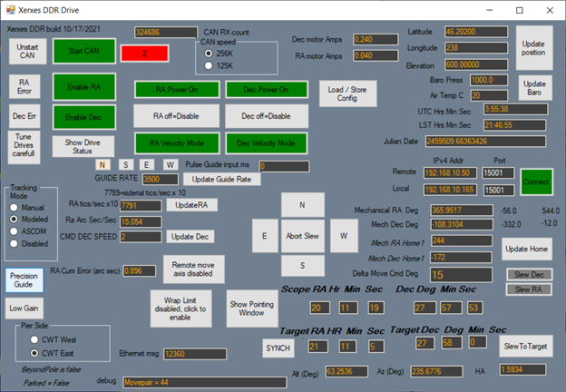Click the small E pulse guide button
566x392 pixels.
[147, 164]
